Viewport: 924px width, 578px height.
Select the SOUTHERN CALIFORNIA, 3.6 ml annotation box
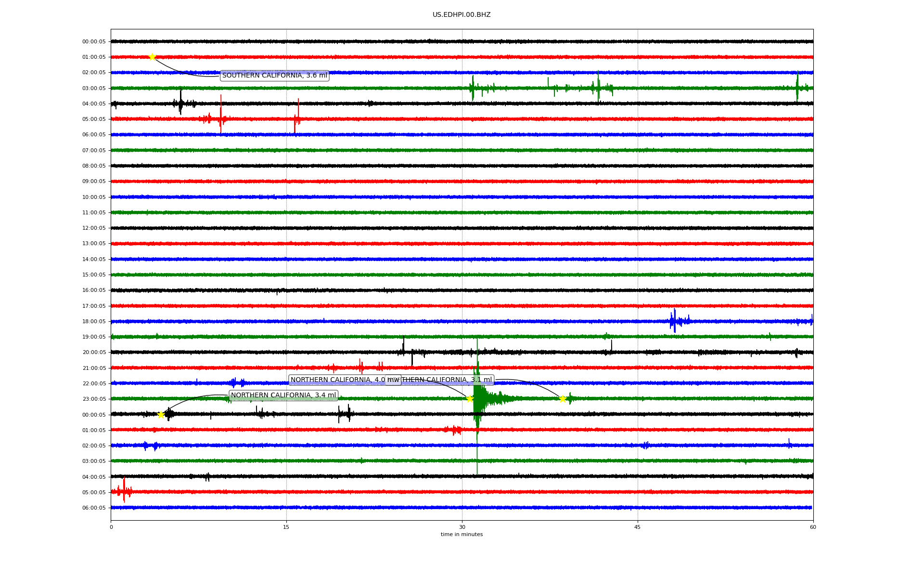tap(274, 76)
